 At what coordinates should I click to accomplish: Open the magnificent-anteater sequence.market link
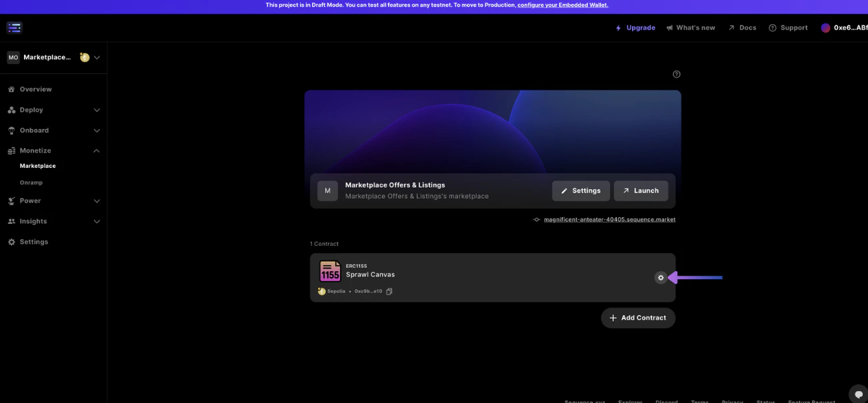(x=609, y=219)
